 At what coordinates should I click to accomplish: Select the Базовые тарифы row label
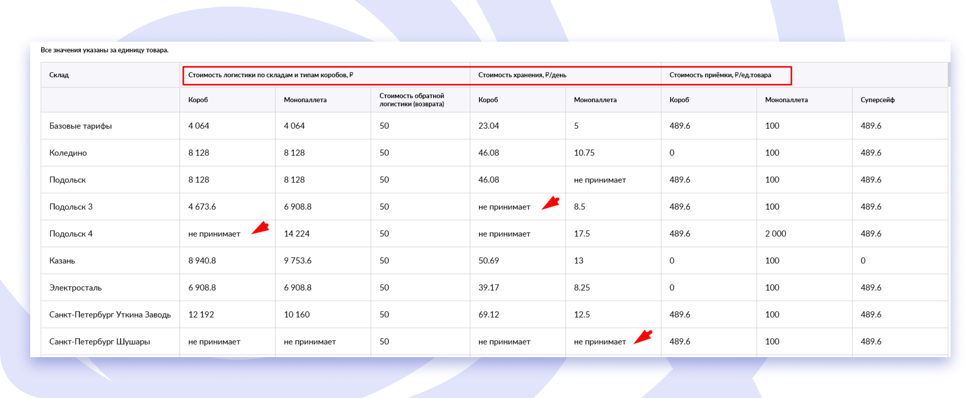tap(80, 126)
